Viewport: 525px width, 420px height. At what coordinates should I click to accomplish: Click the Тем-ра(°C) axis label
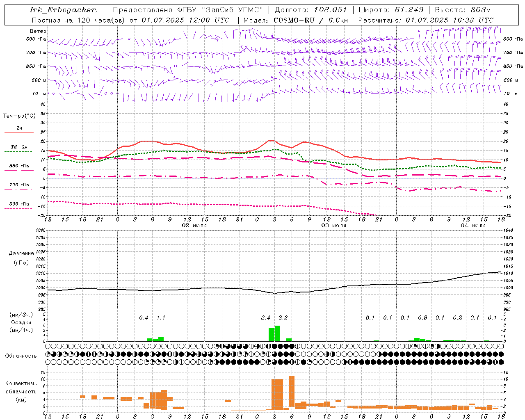click(19, 116)
